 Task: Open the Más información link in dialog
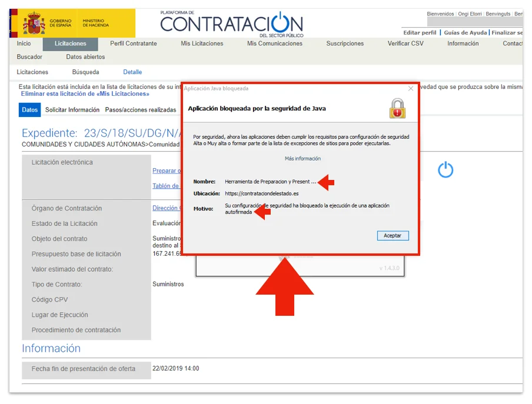(302, 159)
